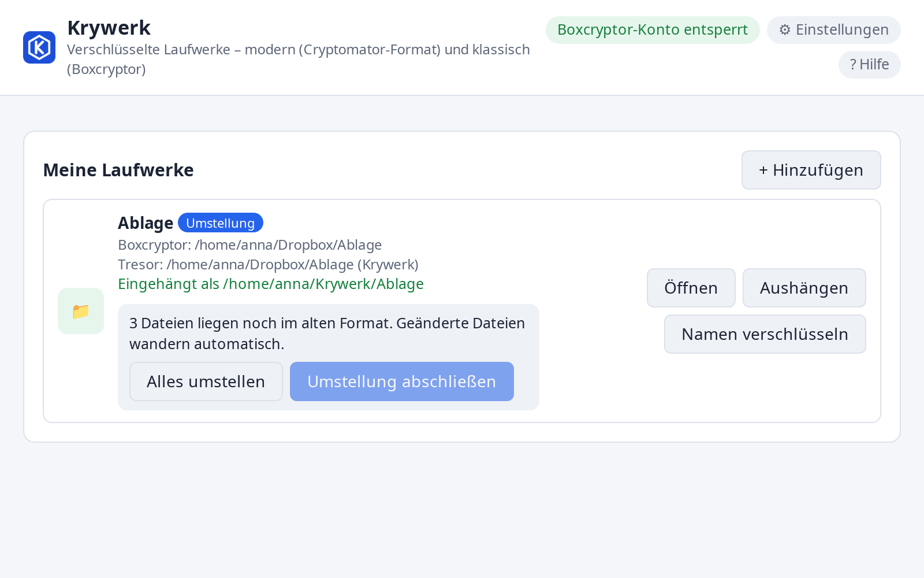
Task: Click Alles umstellen button
Action: point(206,381)
